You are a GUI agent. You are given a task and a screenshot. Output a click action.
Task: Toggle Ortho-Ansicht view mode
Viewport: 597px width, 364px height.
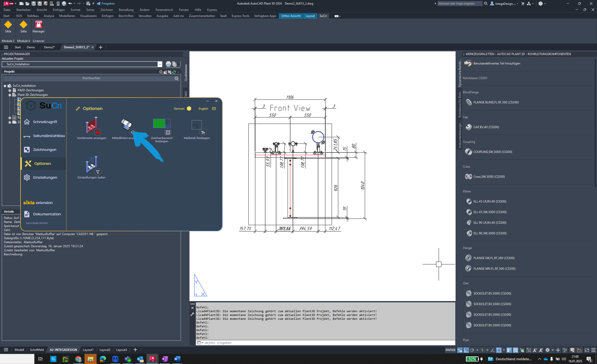(x=291, y=16)
